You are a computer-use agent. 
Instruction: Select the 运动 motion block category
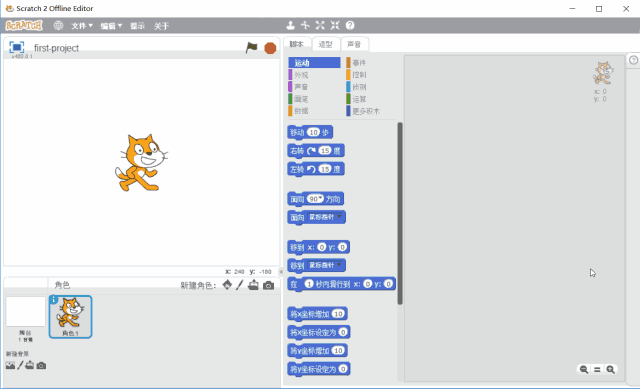314,62
